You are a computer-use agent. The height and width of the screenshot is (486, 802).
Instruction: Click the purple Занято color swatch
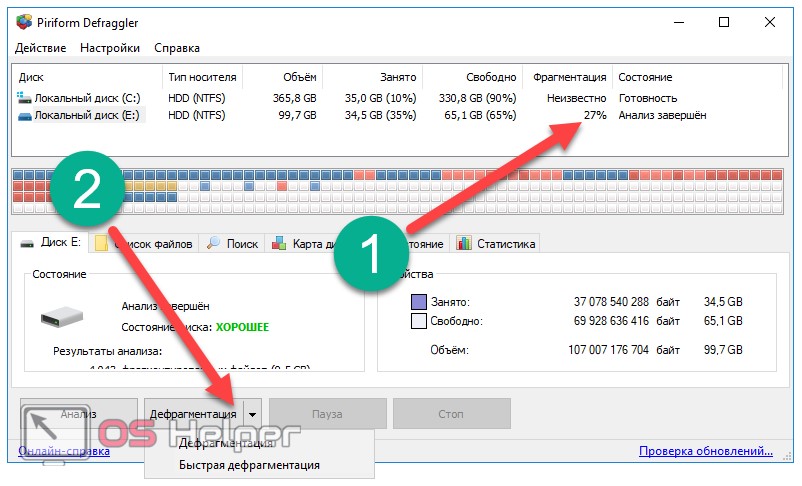pyautogui.click(x=419, y=302)
